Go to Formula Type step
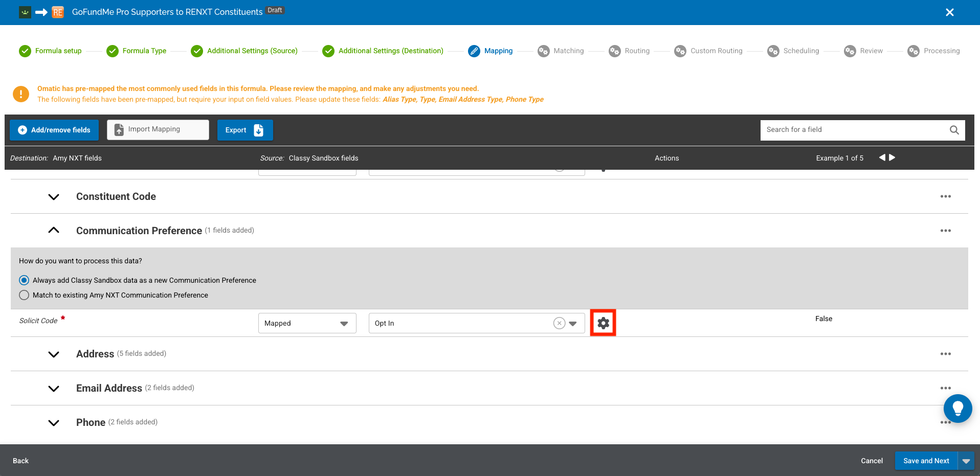Viewport: 980px width, 476px height. click(136, 51)
